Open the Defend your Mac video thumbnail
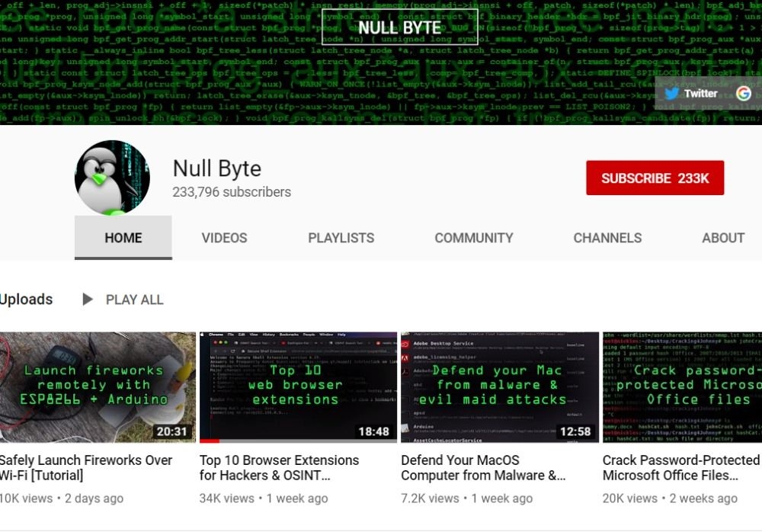The image size is (762, 532). [500, 387]
